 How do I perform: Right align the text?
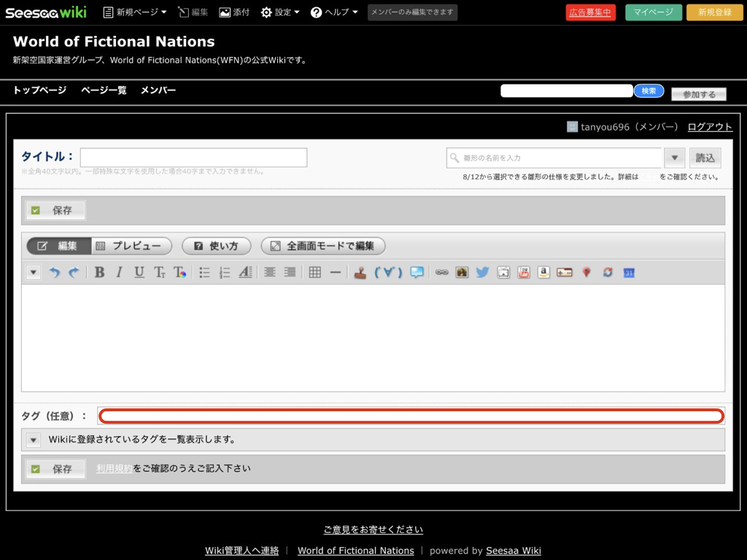290,273
